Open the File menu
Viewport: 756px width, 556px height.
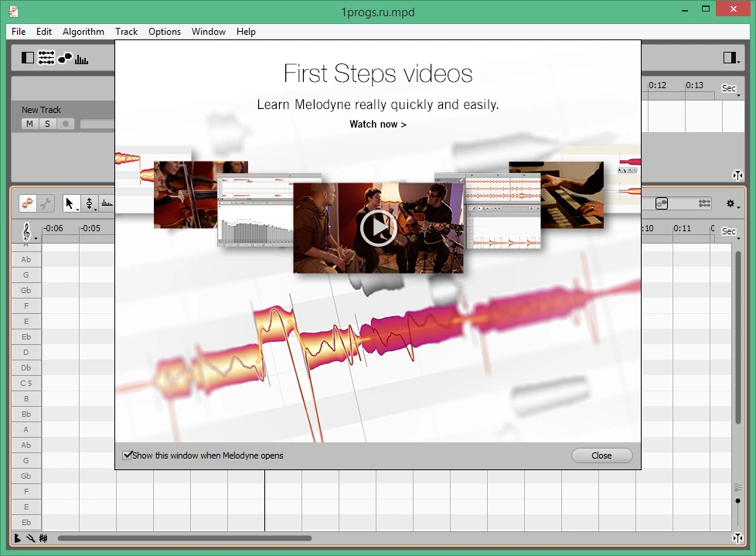(x=19, y=32)
